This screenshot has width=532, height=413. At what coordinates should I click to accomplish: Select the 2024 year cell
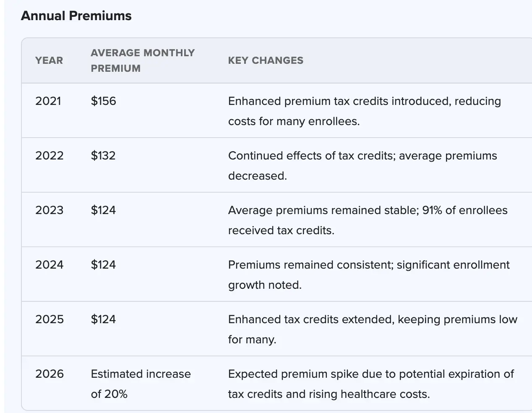click(x=50, y=265)
